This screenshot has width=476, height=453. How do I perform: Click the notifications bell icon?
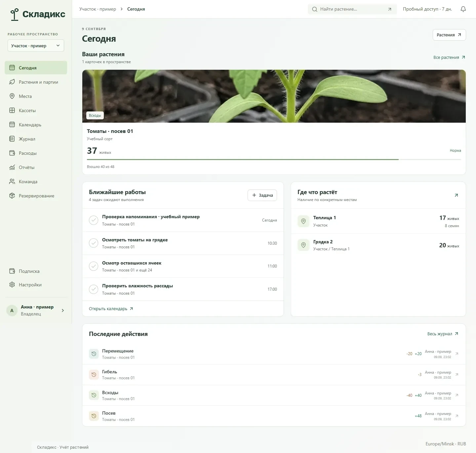coord(463,9)
